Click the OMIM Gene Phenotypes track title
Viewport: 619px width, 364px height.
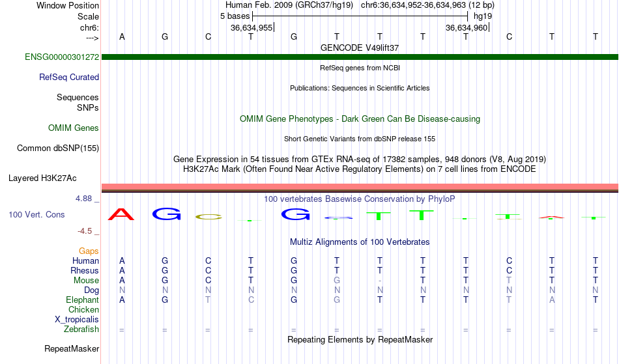pos(360,119)
